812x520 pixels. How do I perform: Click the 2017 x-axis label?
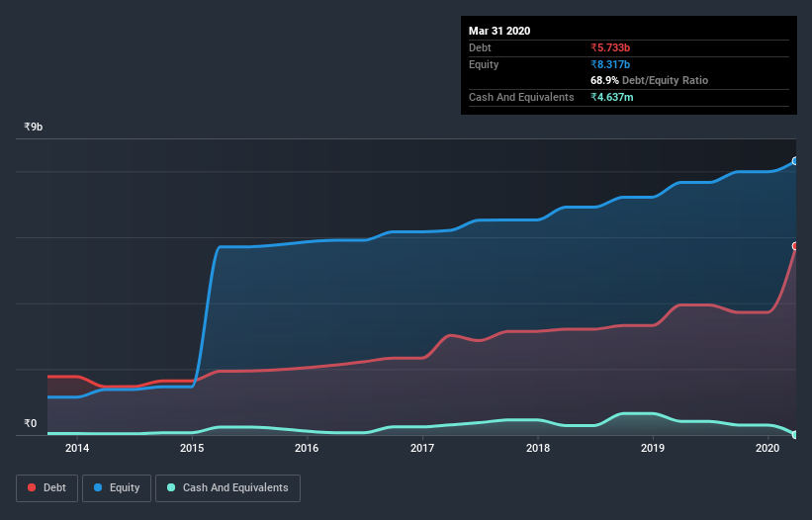click(x=422, y=448)
